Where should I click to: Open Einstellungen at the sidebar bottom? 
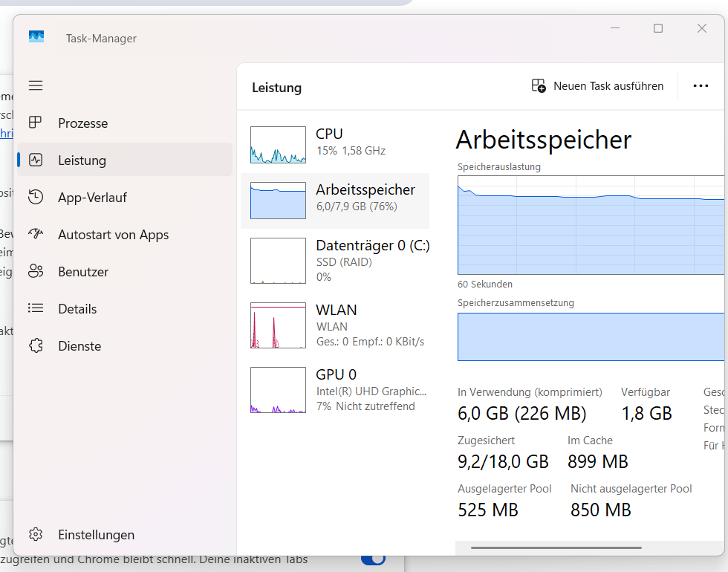click(x=125, y=534)
